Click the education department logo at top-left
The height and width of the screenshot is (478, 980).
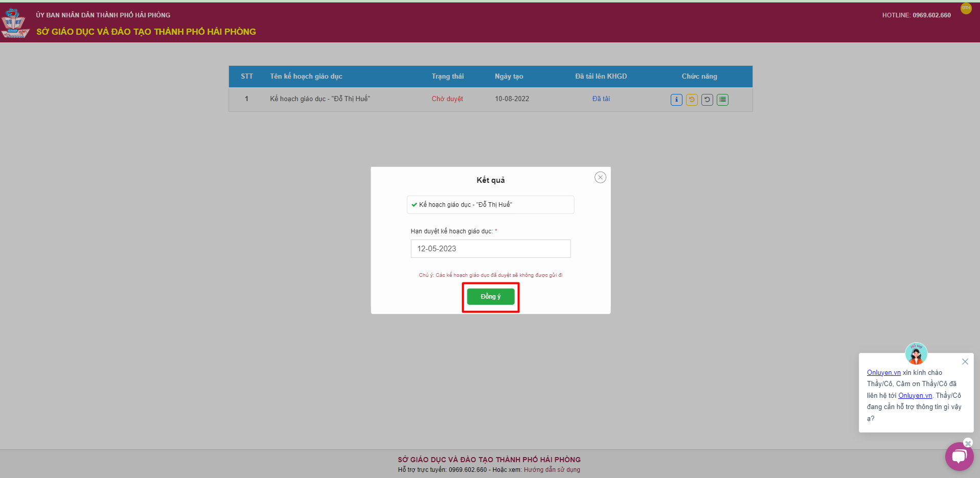pos(14,23)
